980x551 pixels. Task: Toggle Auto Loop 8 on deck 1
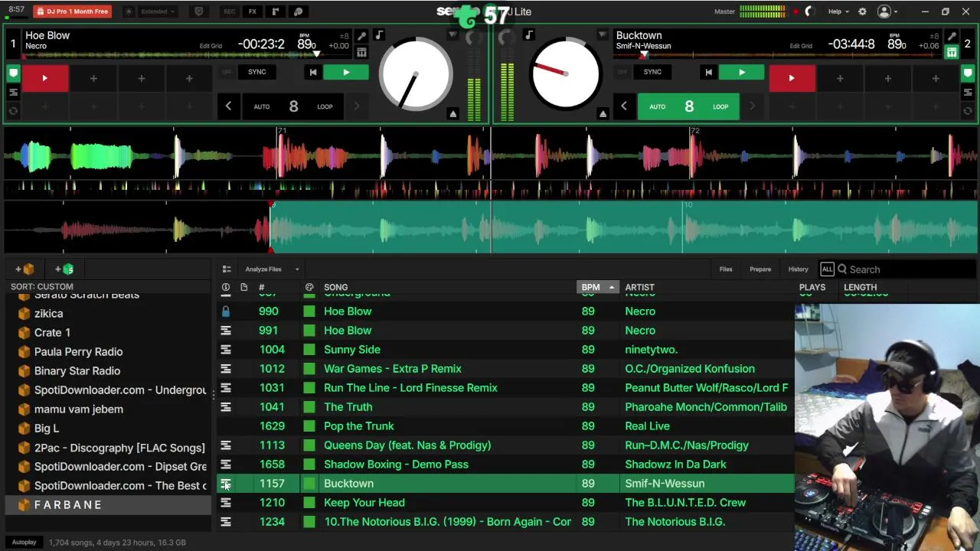click(293, 106)
